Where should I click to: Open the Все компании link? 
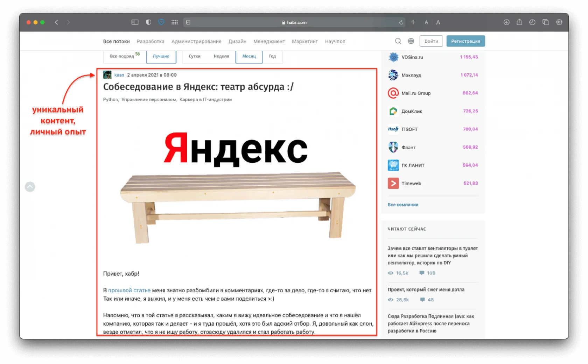click(x=403, y=205)
